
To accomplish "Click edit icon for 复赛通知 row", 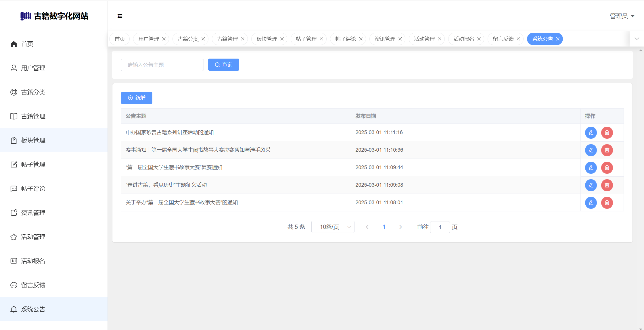I will coord(591,168).
